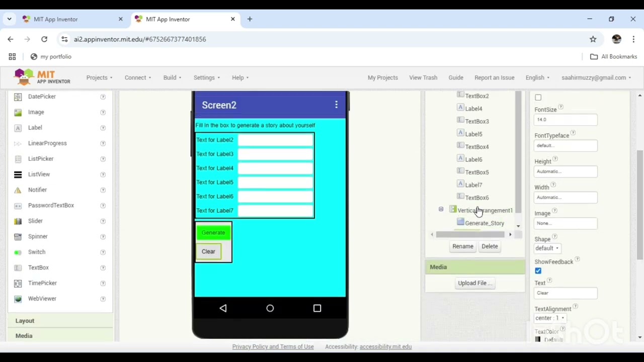Screen dimensions: 644x362
Task: Open accessibility.mit.edu link
Action: [x=385, y=346]
